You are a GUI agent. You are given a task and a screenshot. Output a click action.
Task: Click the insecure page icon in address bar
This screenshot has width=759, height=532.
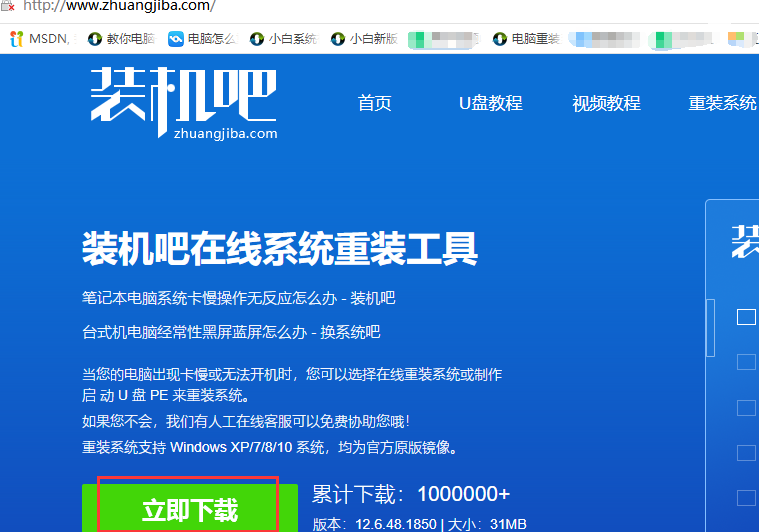coord(7,6)
